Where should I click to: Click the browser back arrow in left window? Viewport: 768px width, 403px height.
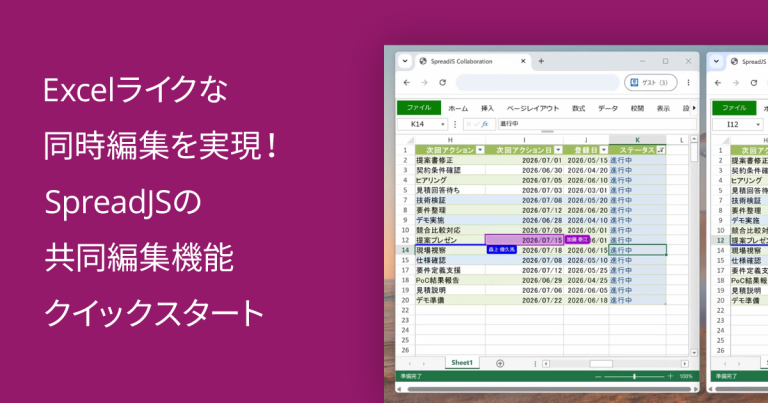click(x=407, y=83)
